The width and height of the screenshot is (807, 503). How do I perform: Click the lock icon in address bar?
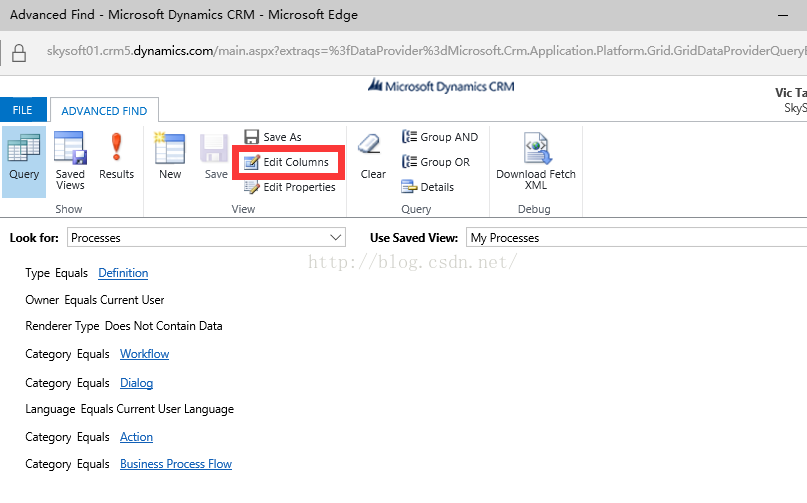(x=19, y=53)
